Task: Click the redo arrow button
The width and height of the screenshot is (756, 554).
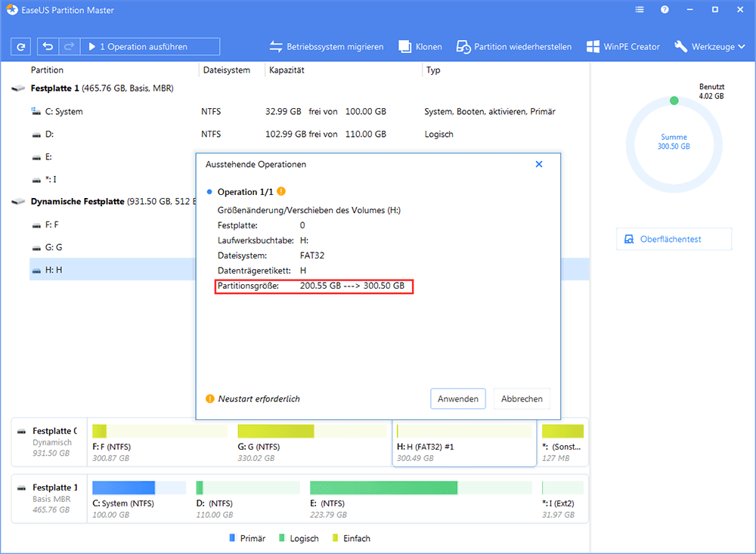Action: [x=70, y=47]
